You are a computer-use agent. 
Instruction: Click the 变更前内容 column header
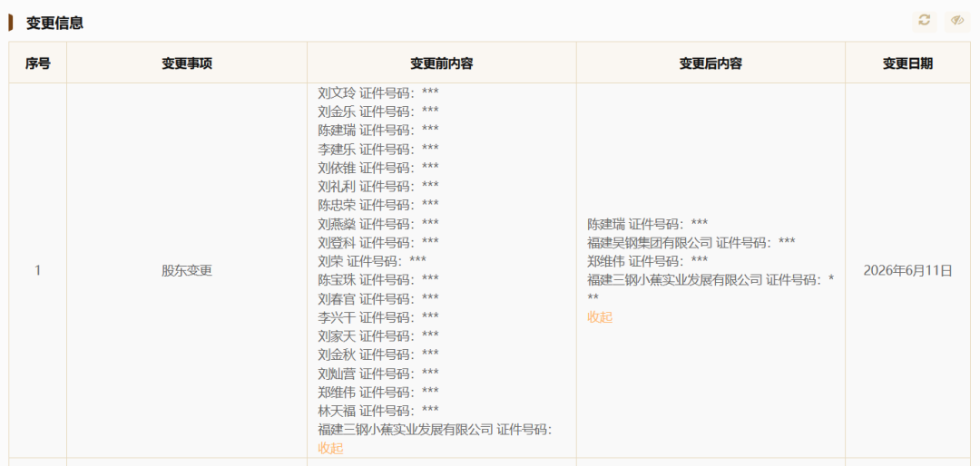pos(441,63)
